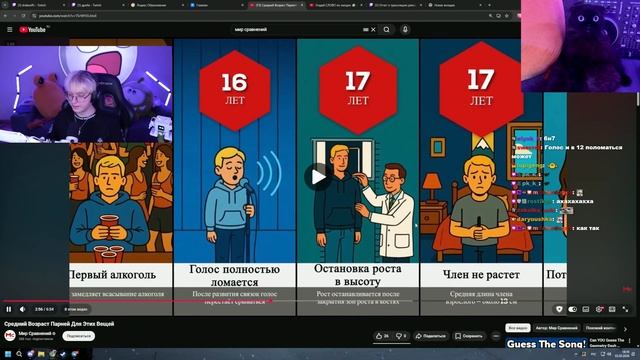Viewport: 640px width, 360px height.
Task: Select the Автор: Мир Сравнений chip
Action: 557,328
